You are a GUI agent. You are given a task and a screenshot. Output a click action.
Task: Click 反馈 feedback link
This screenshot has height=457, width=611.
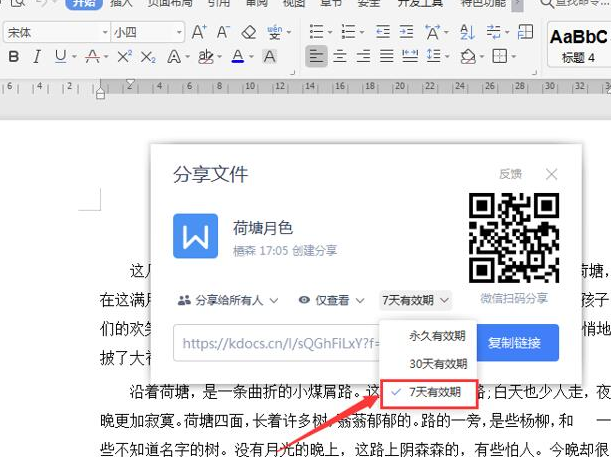[510, 174]
